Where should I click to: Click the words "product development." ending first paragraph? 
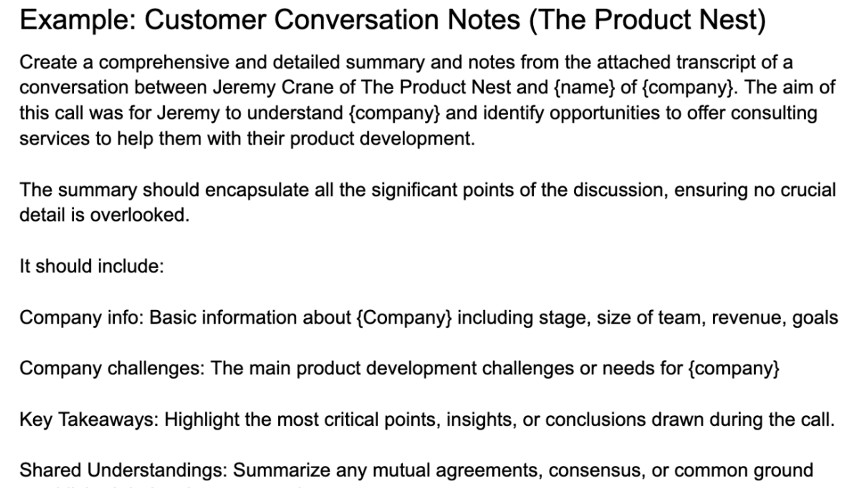[382, 139]
